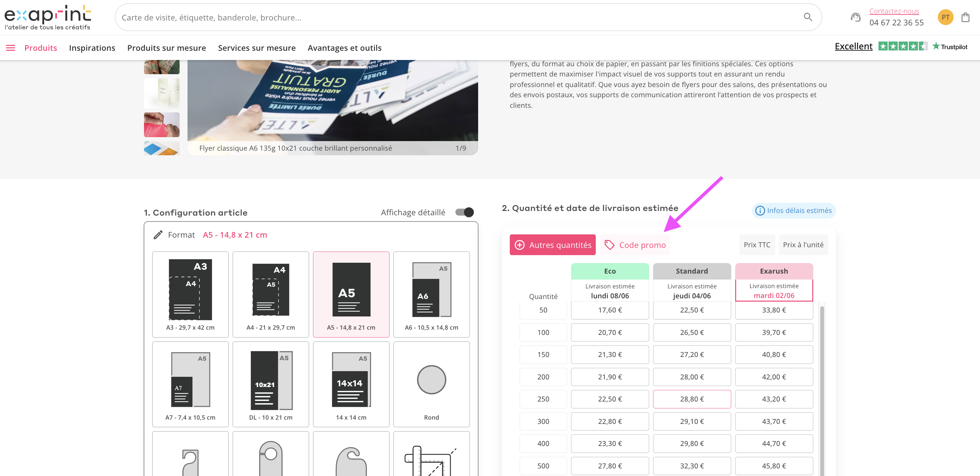Open Infos délais estimés button

click(793, 210)
